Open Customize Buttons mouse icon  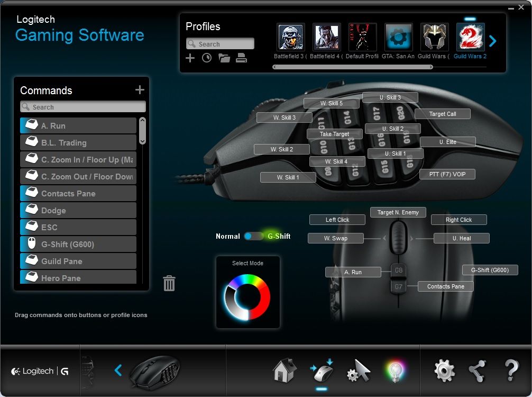point(322,370)
